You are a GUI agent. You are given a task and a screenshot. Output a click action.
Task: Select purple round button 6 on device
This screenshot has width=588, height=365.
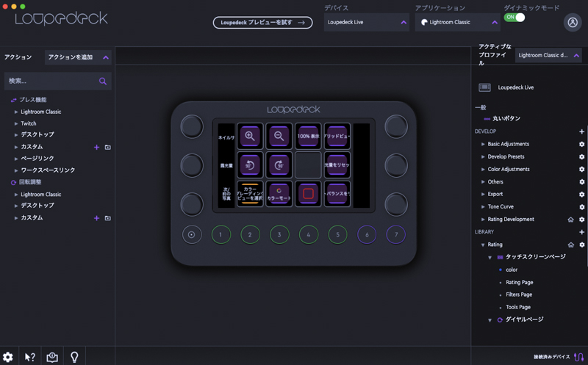(x=367, y=234)
